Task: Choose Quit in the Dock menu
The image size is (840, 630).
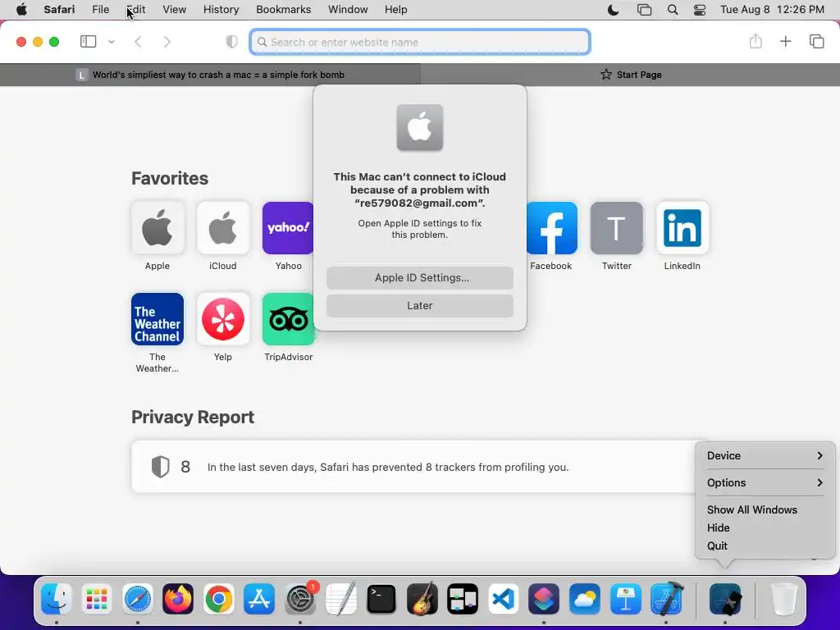Action: (717, 546)
